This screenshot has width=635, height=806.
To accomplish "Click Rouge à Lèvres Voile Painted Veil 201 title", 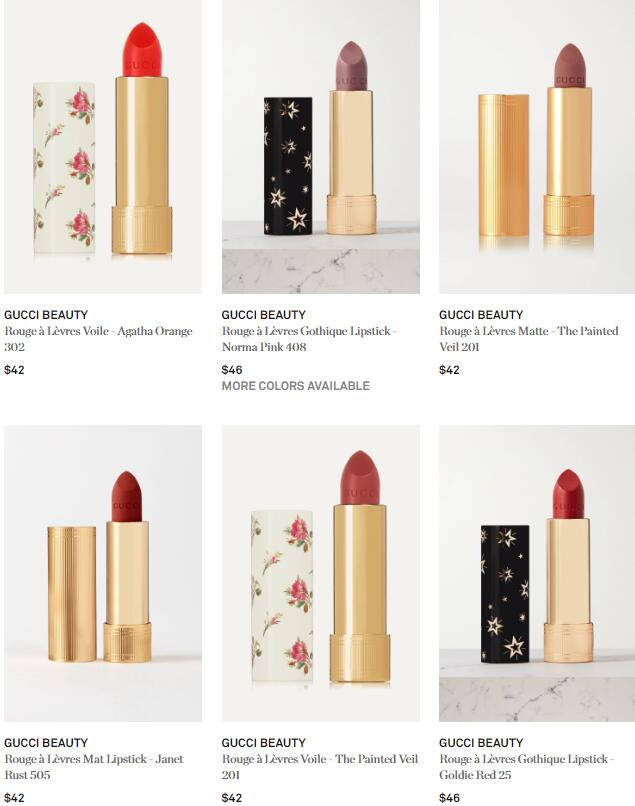I will (320, 767).
